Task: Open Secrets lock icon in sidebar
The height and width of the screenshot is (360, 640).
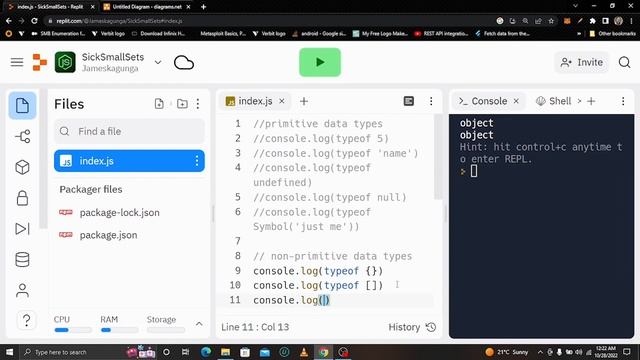Action: click(x=22, y=198)
